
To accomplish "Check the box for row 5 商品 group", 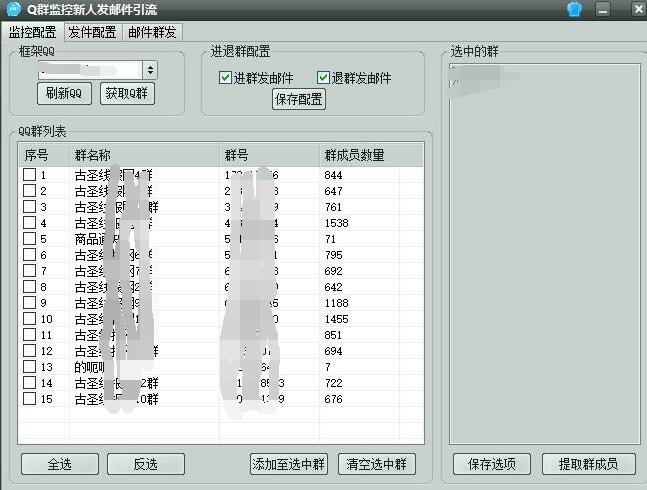I will 29,240.
